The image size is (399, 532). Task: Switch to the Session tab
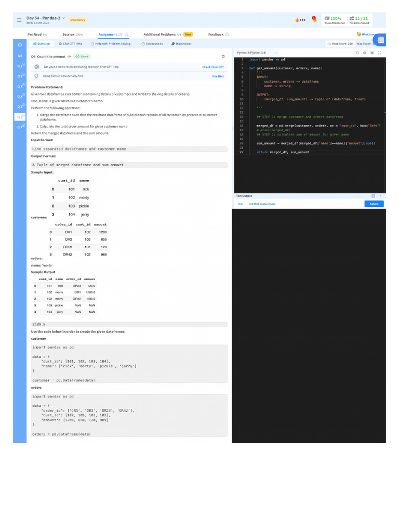point(73,35)
